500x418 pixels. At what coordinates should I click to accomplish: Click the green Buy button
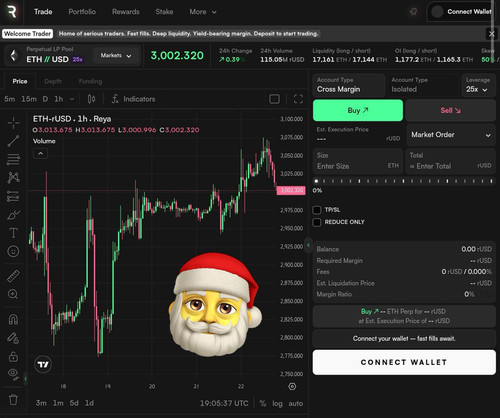pos(358,110)
